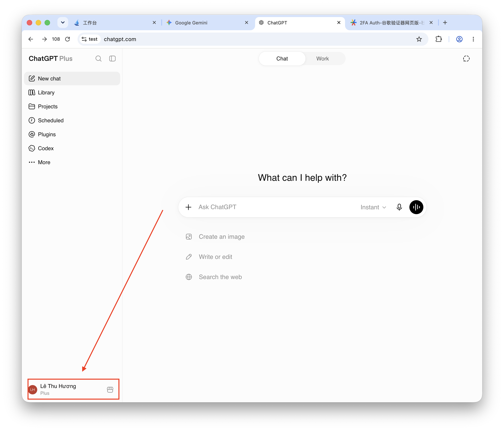The width and height of the screenshot is (504, 431).
Task: Switch to the Work mode tab
Action: pyautogui.click(x=323, y=59)
